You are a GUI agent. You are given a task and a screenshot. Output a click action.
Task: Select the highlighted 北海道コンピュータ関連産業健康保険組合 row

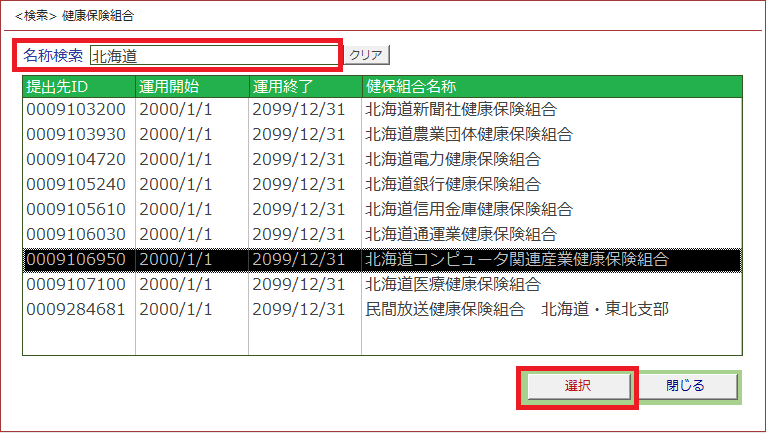516,259
